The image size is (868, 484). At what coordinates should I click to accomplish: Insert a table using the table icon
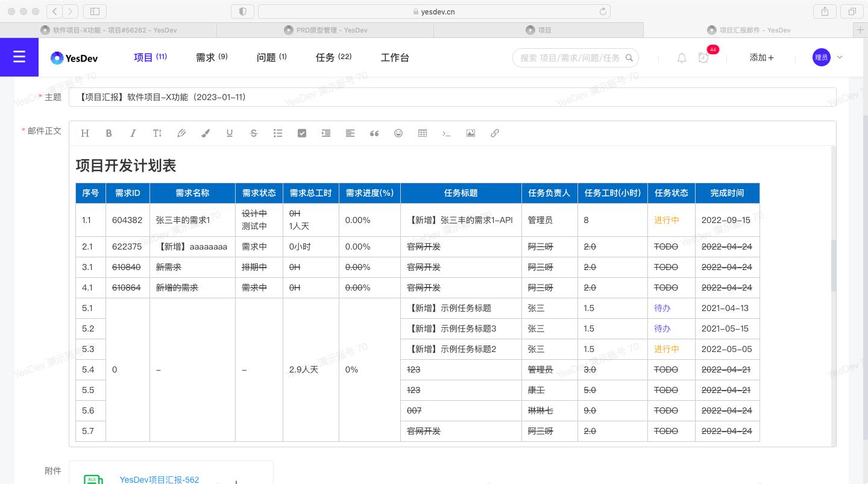click(x=423, y=133)
